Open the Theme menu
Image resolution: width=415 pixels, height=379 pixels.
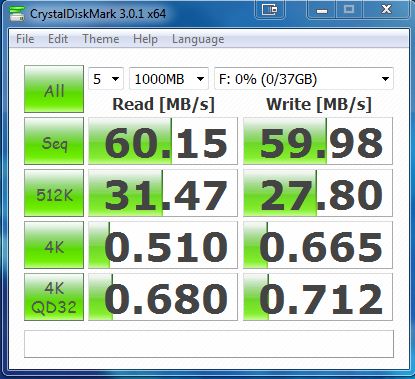(x=100, y=39)
